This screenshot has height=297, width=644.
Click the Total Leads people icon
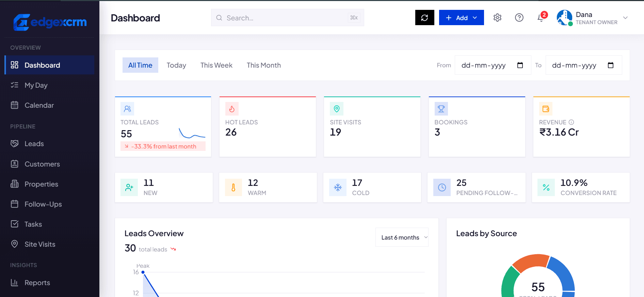127,109
